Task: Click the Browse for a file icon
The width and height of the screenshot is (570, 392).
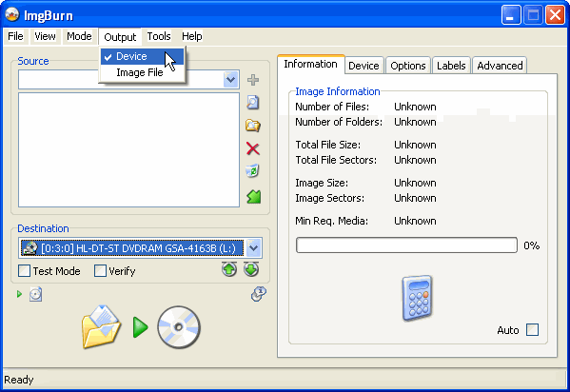Action: pos(253,103)
